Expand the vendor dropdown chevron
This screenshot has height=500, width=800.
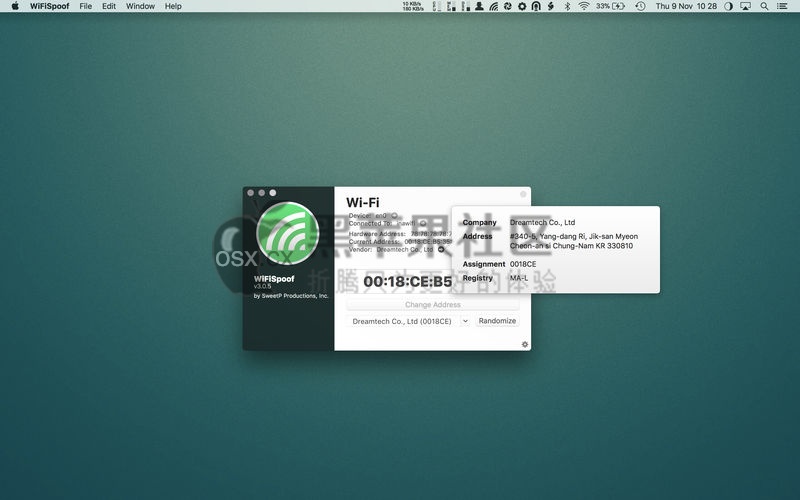pos(465,321)
